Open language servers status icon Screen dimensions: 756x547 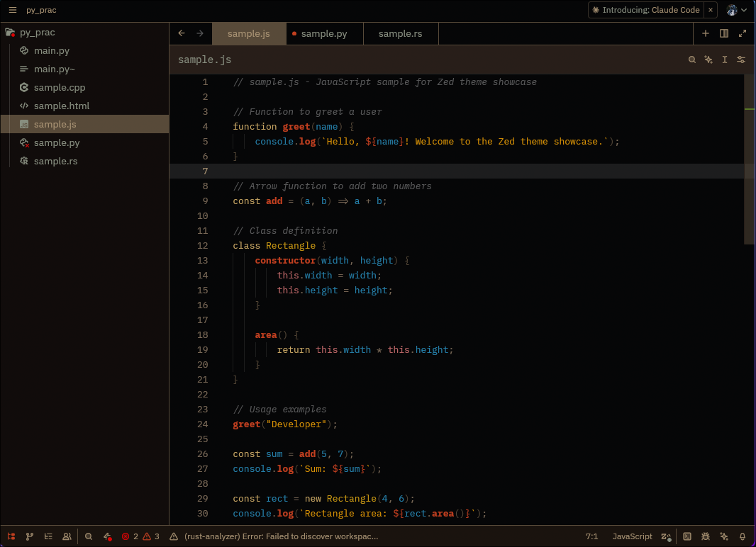(x=108, y=536)
